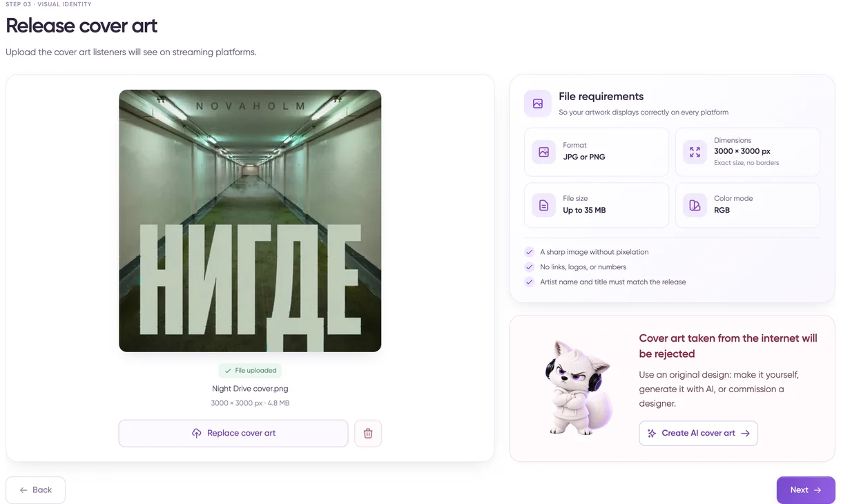Click 'Upload the cover art listeners' subtitle
The image size is (841, 504).
(x=131, y=52)
